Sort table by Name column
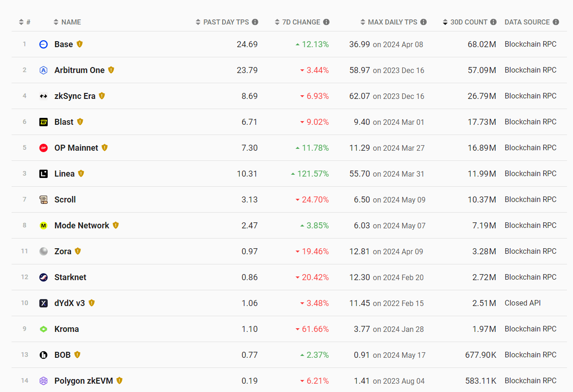Image resolution: width=573 pixels, height=392 pixels. [x=67, y=22]
